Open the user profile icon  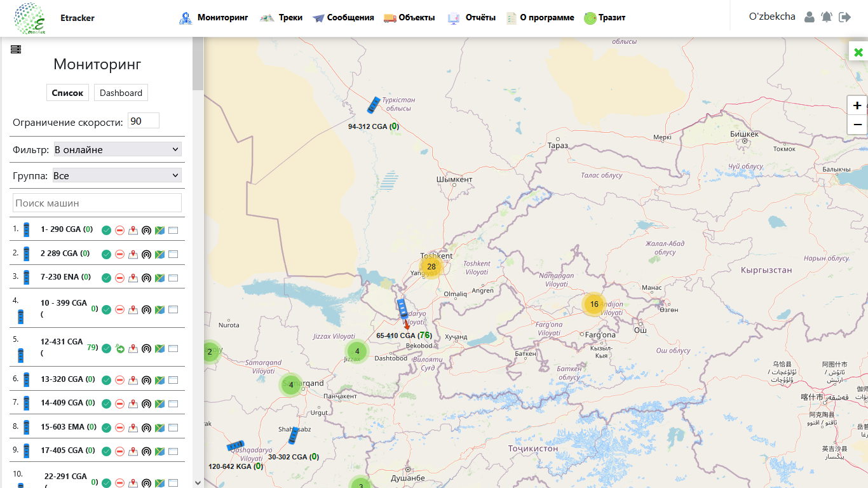point(809,17)
